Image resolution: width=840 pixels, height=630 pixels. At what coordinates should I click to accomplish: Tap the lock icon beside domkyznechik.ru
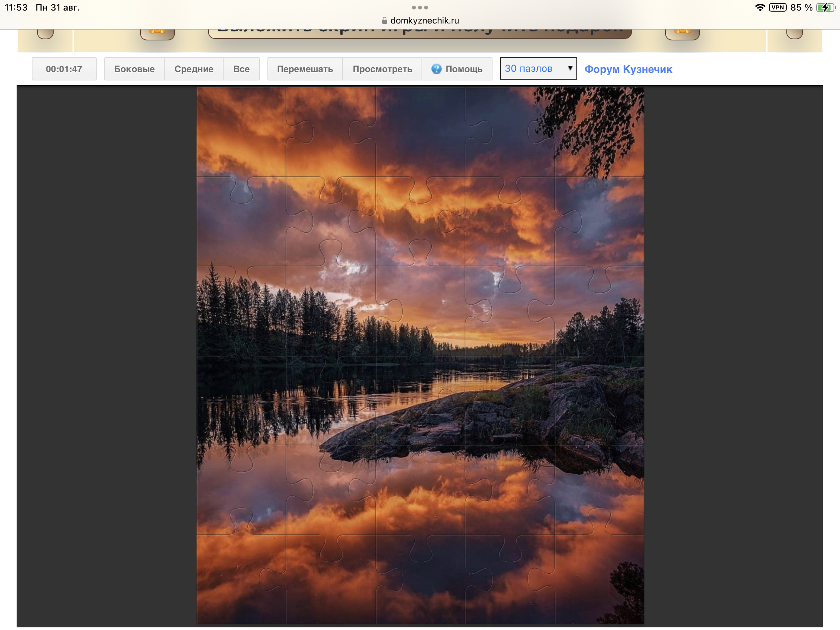[384, 20]
